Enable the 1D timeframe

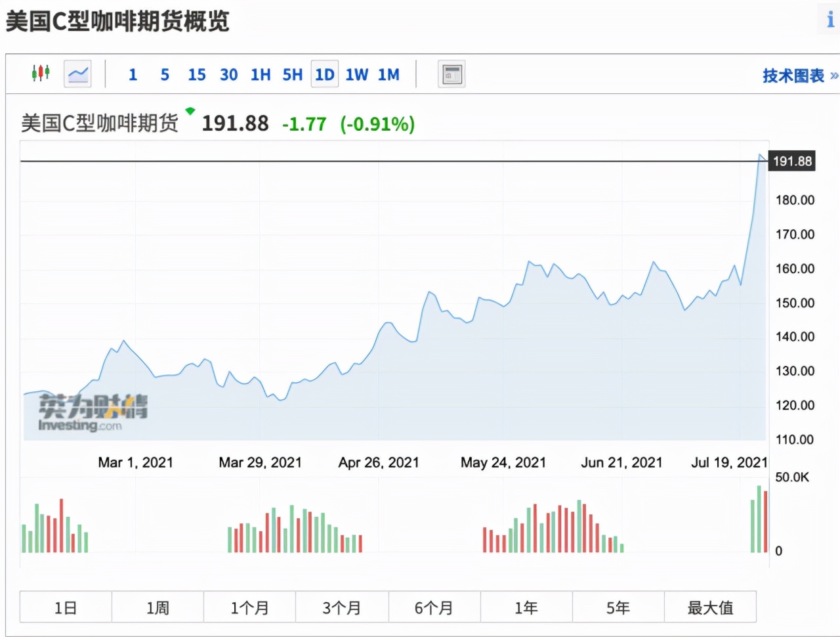coord(324,74)
